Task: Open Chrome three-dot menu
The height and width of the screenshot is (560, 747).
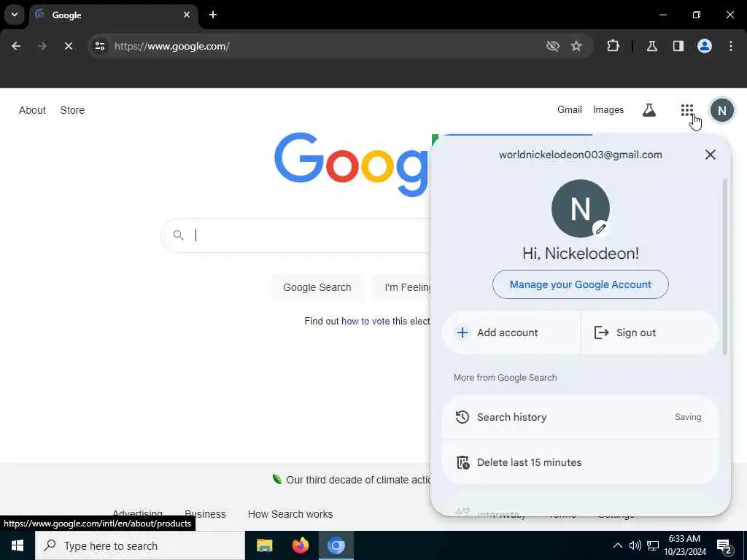Action: coord(731,46)
